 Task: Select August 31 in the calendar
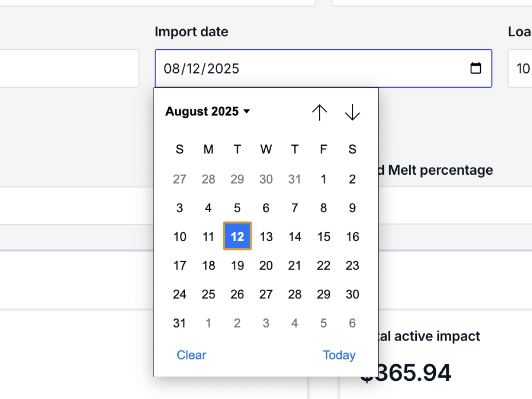180,323
